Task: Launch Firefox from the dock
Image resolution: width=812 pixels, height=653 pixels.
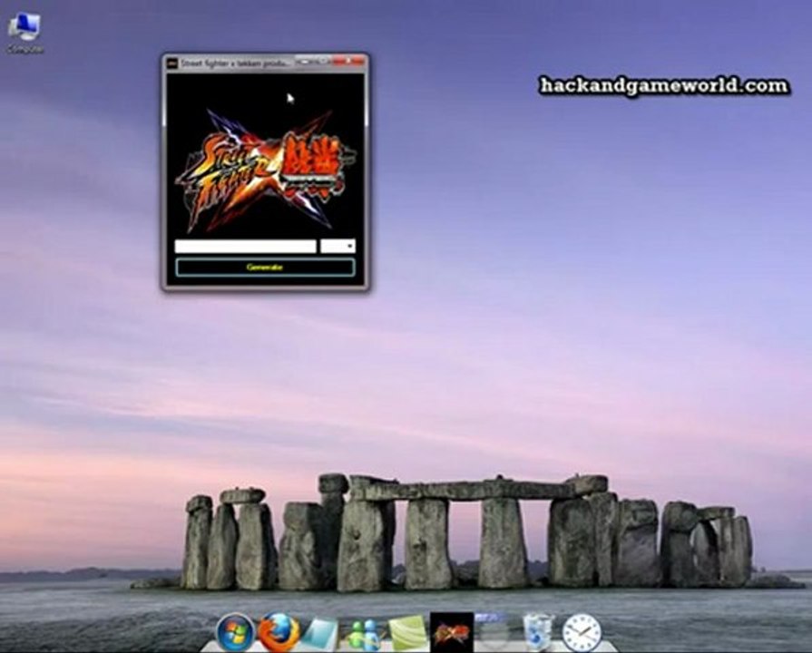Action: (x=279, y=632)
